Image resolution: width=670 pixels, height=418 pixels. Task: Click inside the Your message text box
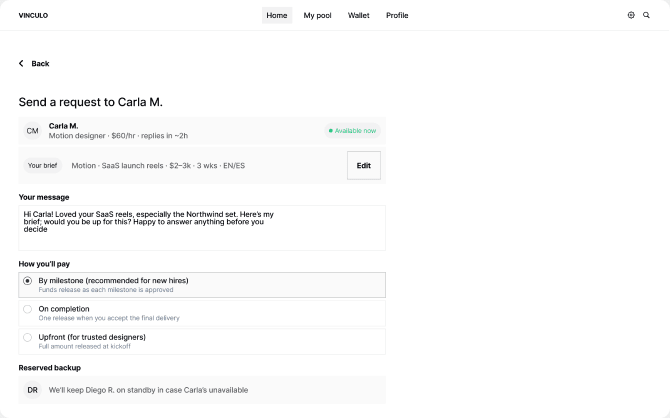click(x=202, y=228)
